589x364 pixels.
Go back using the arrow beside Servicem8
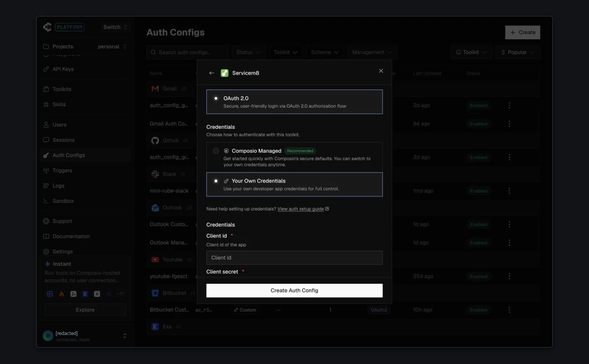click(212, 73)
